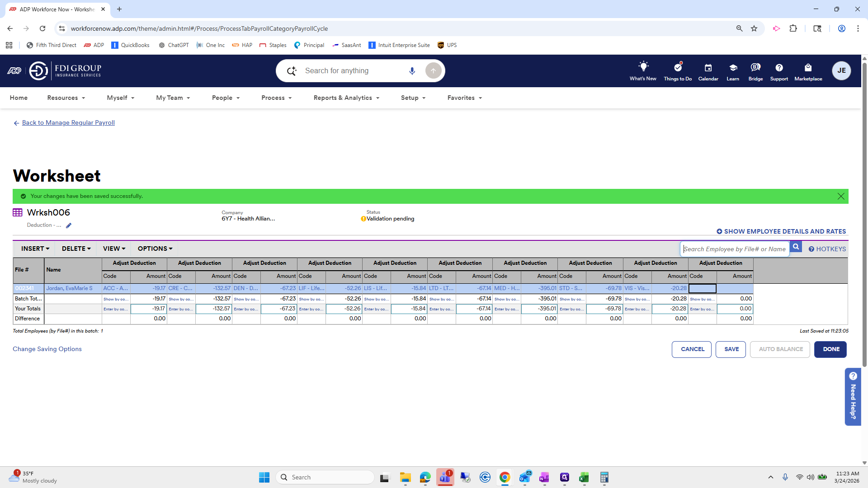The width and height of the screenshot is (868, 488).
Task: Open Reports & Analytics menu
Action: click(346, 98)
